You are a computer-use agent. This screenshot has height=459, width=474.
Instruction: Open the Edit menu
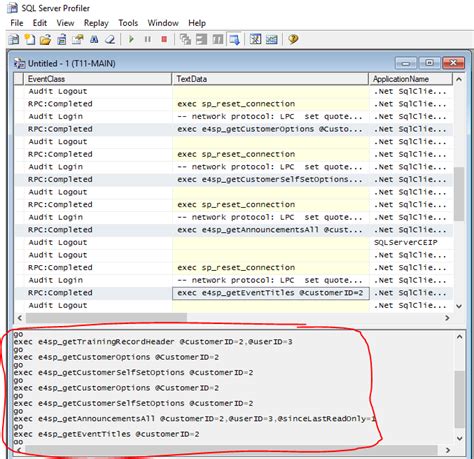click(39, 23)
